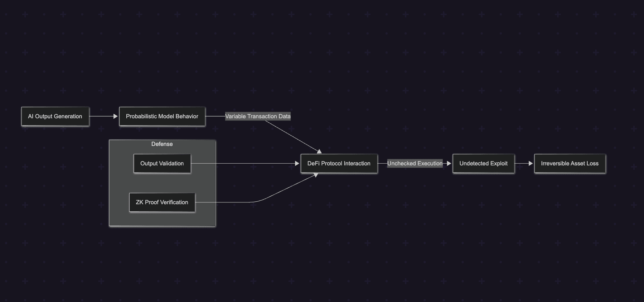Click the Defense group title
Screen dimensions: 644x302
click(162, 144)
